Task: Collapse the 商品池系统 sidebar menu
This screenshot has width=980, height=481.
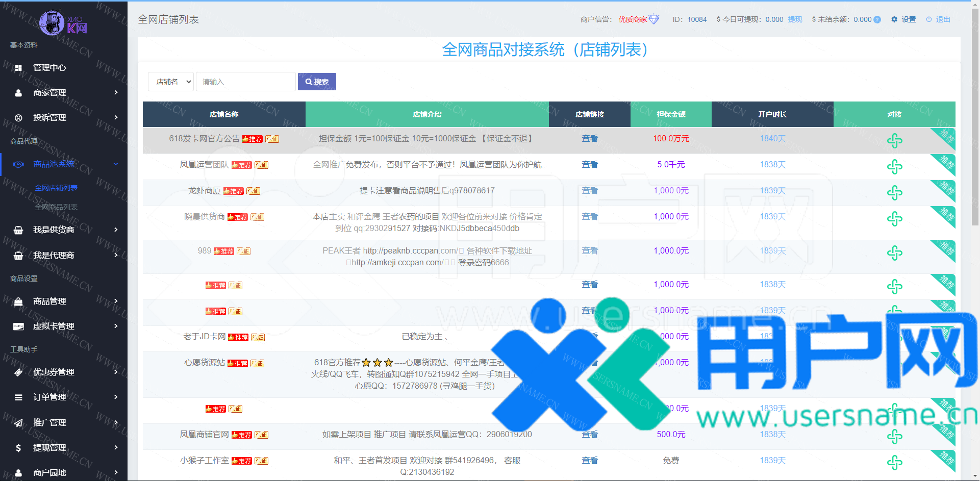Action: (x=64, y=164)
